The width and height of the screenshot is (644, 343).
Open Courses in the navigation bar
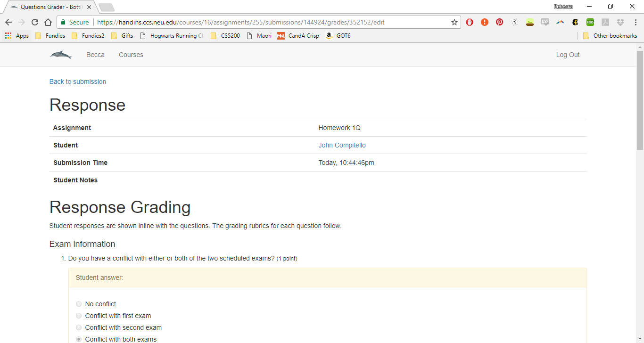(x=131, y=55)
